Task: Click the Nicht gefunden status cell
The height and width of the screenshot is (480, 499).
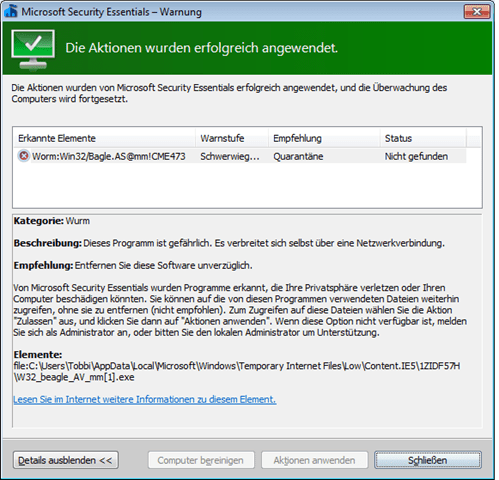Action: pos(416,156)
